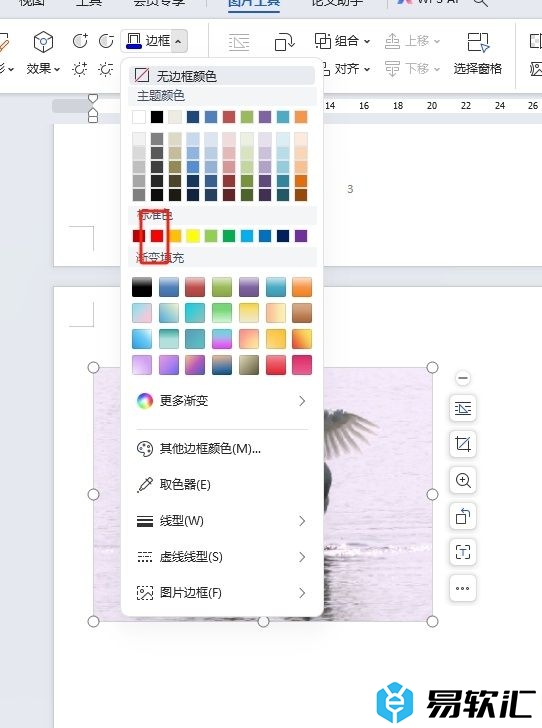Expand the arrow beside 虚线线型(S)
542x728 pixels.
click(302, 557)
